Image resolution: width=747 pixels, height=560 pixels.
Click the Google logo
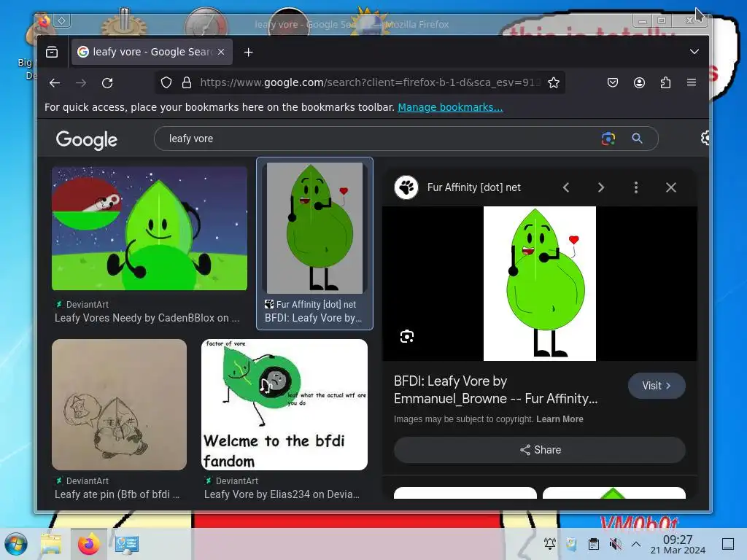point(87,139)
